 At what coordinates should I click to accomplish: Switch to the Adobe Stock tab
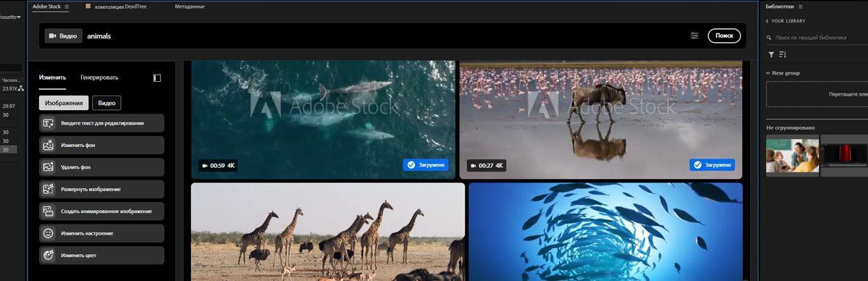pyautogui.click(x=46, y=7)
